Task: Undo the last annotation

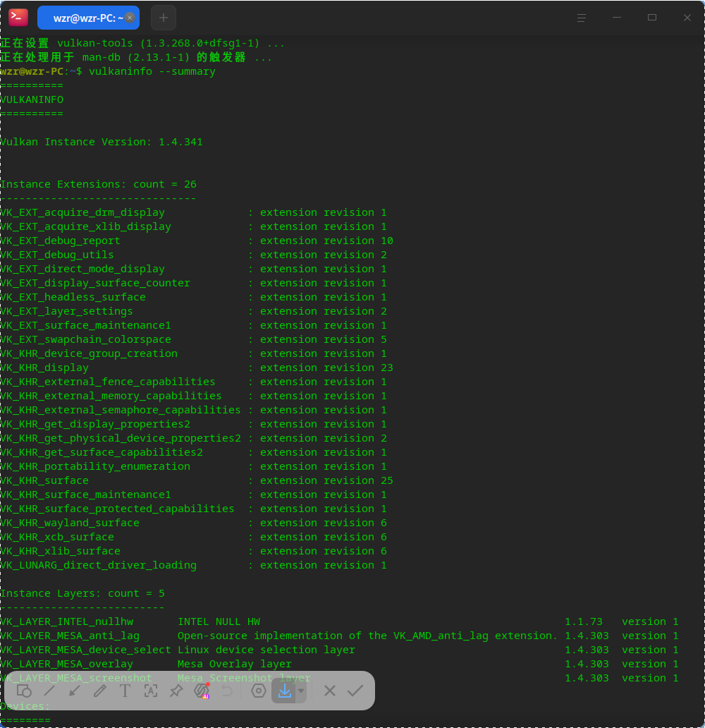Action: [x=228, y=691]
